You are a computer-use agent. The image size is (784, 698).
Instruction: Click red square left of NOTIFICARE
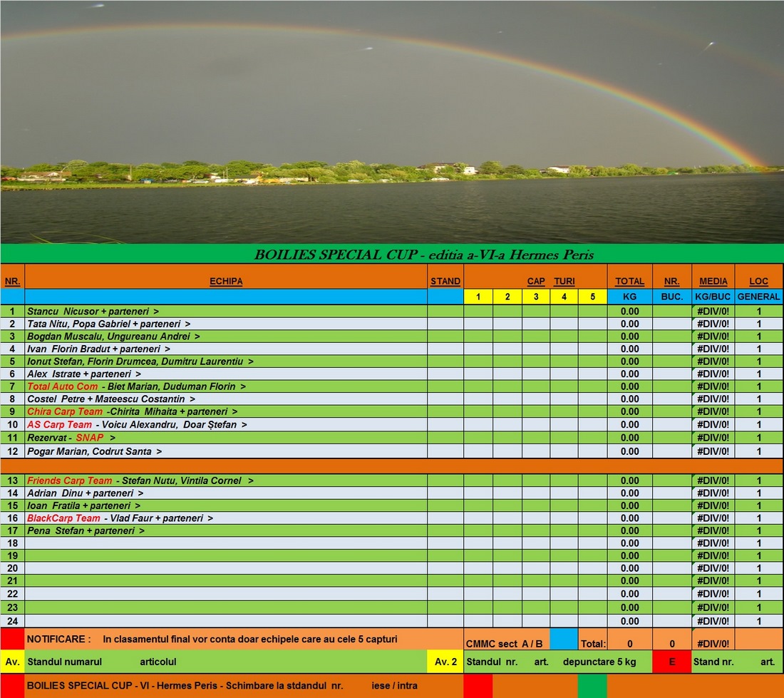[12, 639]
